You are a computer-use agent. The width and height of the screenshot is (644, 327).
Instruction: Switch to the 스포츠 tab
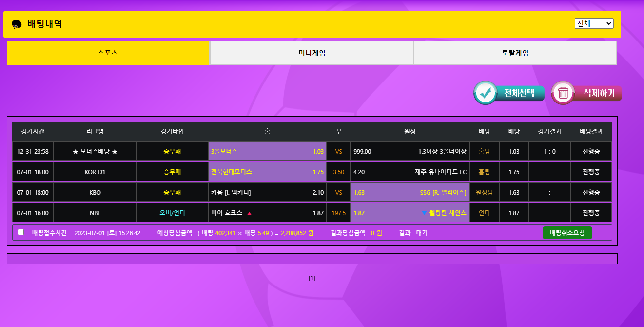pos(108,53)
